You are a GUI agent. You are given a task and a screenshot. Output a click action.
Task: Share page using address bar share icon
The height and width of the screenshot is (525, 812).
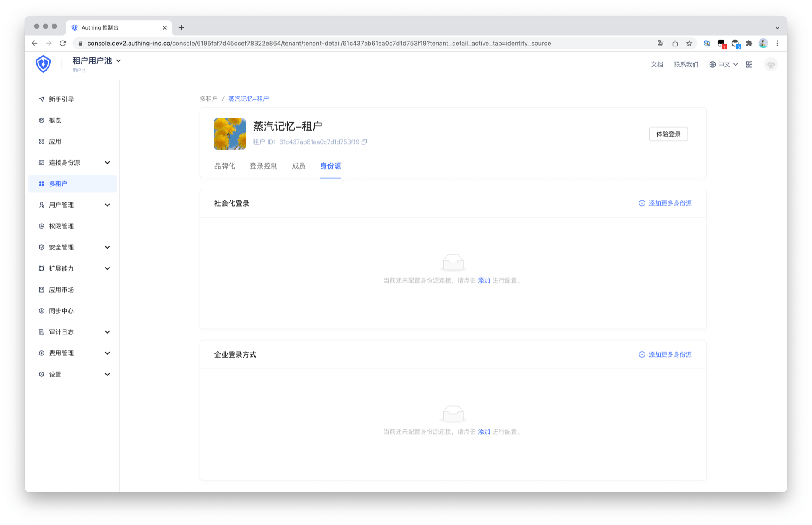coord(675,43)
